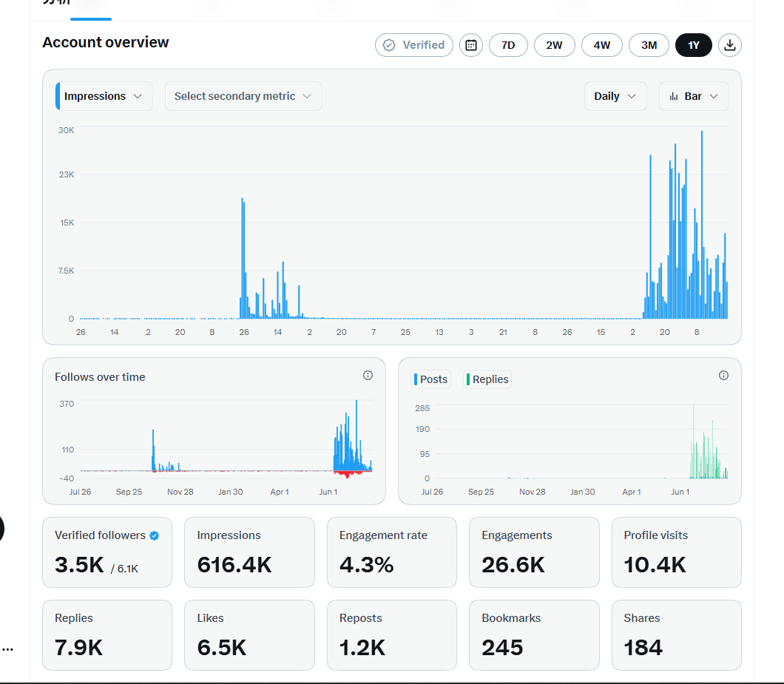Viewport: 784px width, 684px height.
Task: Click the tallest bar in the Impressions chart
Action: 702,225
